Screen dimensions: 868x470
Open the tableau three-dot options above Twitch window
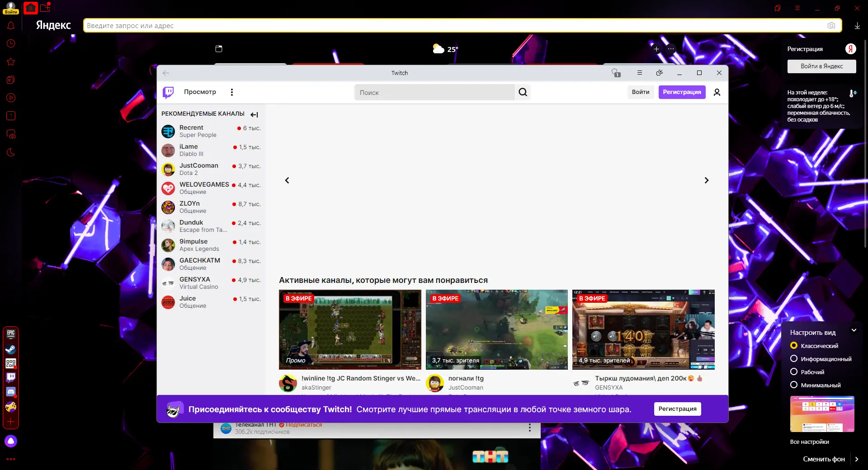pyautogui.click(x=671, y=49)
